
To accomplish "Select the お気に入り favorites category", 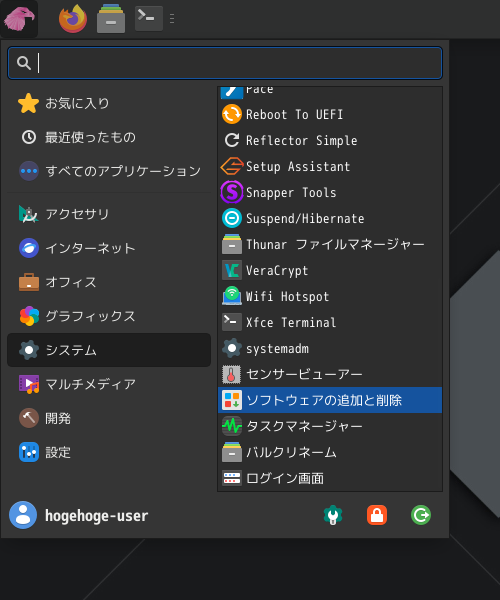I will pos(109,103).
